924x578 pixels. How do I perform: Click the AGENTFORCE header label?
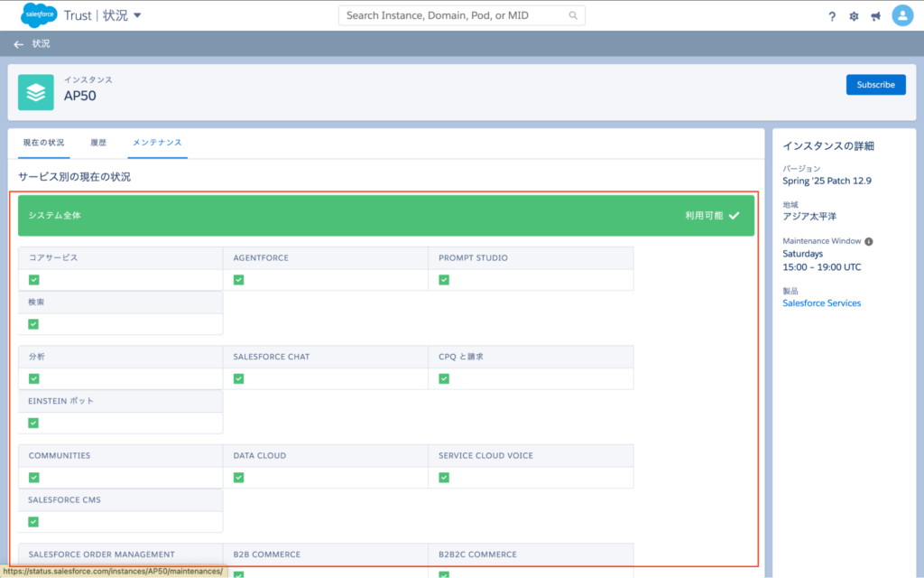tap(261, 257)
